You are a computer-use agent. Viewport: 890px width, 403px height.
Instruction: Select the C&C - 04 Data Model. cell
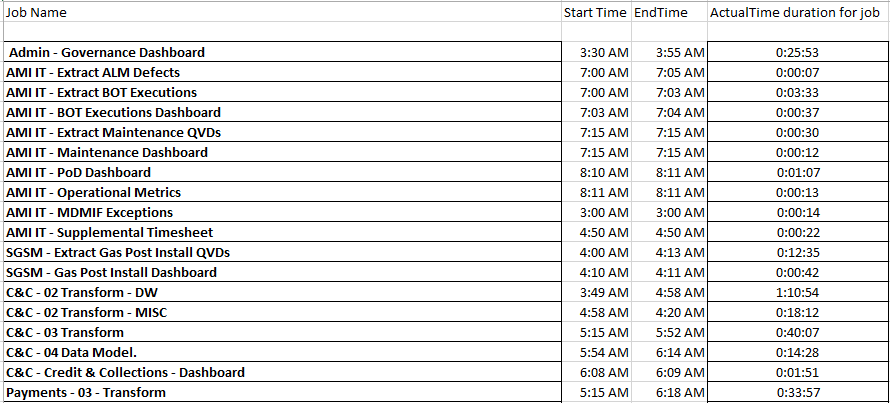coord(79,352)
